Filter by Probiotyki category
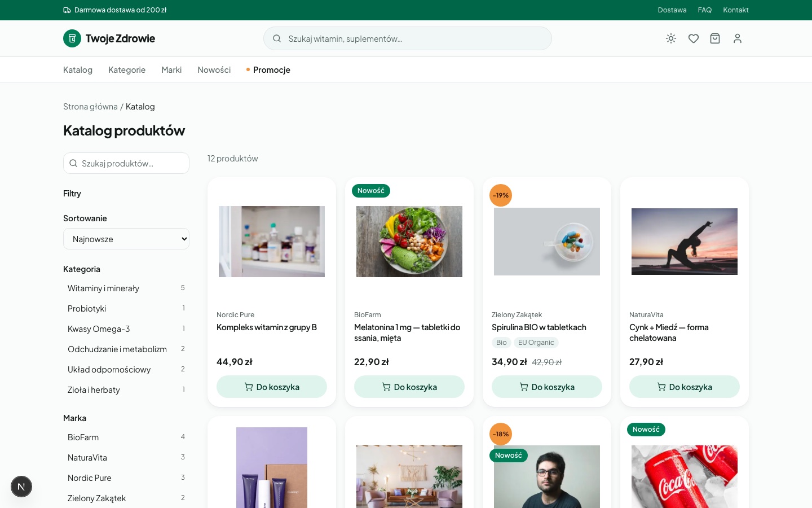This screenshot has height=508, width=812. pos(126,309)
